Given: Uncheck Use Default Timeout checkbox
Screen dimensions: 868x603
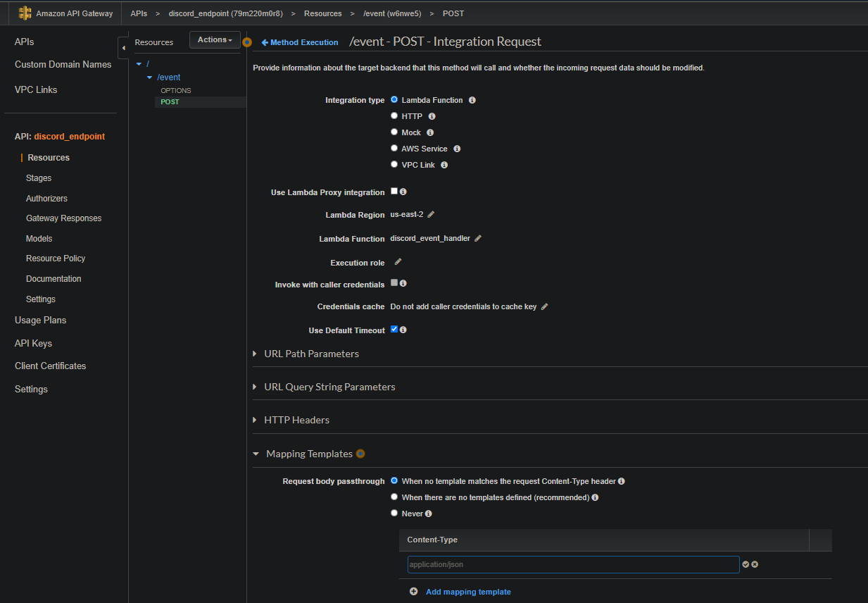Looking at the screenshot, I should click(x=394, y=329).
